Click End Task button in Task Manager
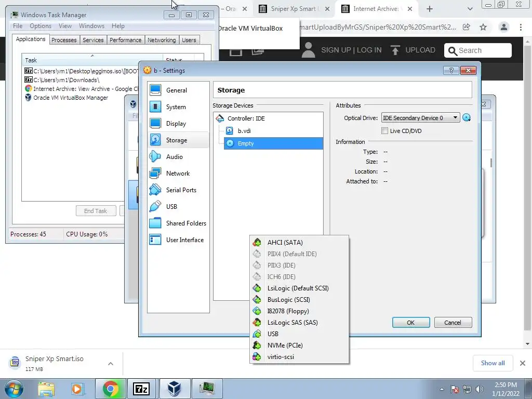This screenshot has height=399, width=532. (x=96, y=211)
